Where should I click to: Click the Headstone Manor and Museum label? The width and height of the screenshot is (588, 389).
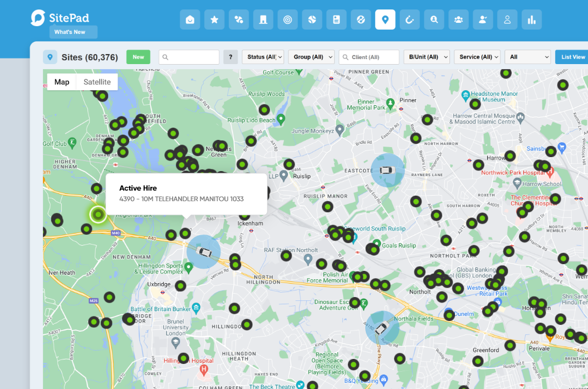(x=494, y=96)
